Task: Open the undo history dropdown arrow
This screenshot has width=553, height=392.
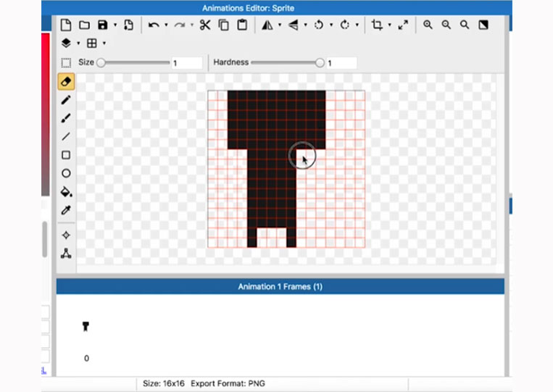Action: pos(166,25)
